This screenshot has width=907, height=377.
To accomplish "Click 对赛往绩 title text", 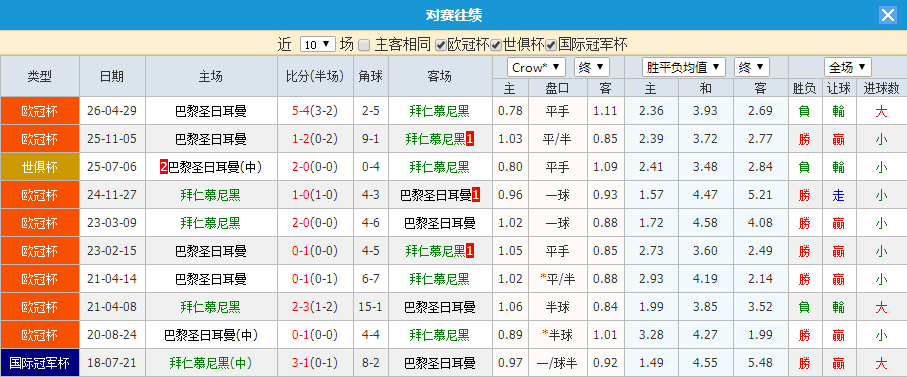I will tap(453, 15).
